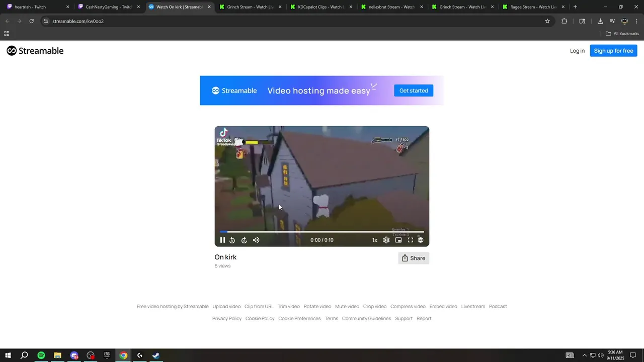The height and width of the screenshot is (362, 644).
Task: Open Steam from the taskbar
Action: coord(156,355)
